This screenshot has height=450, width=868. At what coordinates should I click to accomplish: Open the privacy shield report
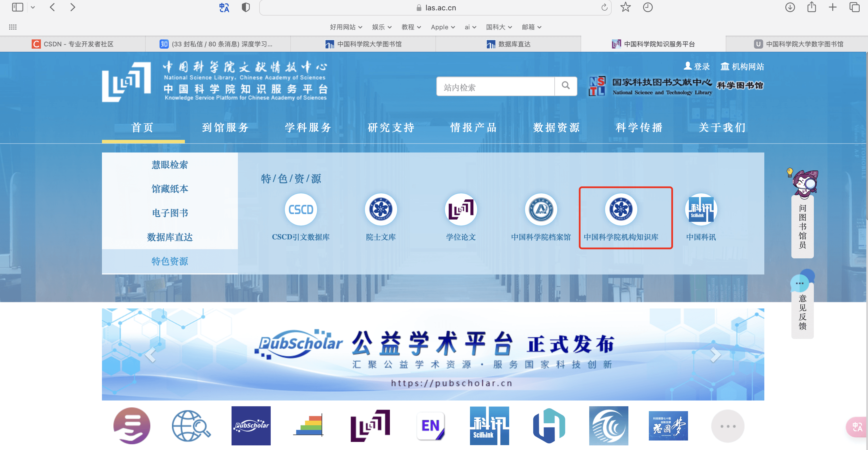(246, 7)
